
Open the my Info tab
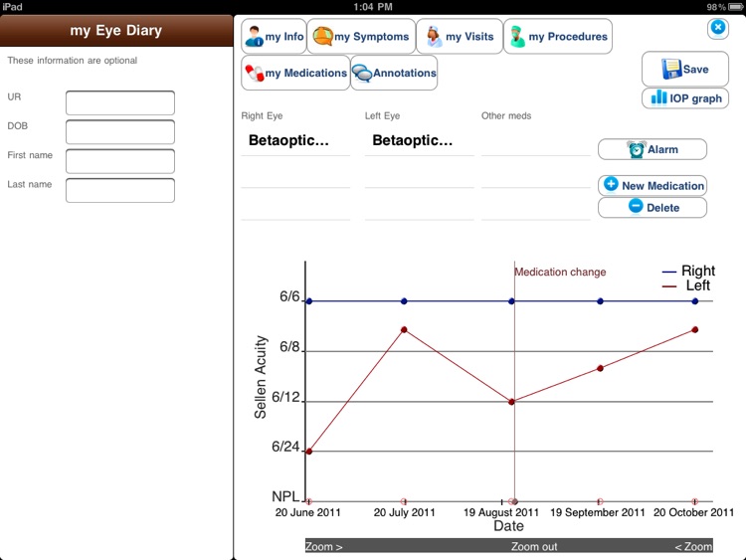point(275,36)
